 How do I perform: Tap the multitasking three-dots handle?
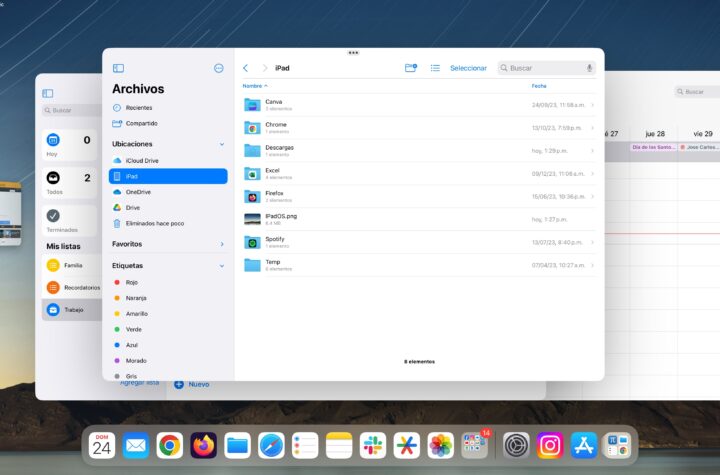pos(353,52)
